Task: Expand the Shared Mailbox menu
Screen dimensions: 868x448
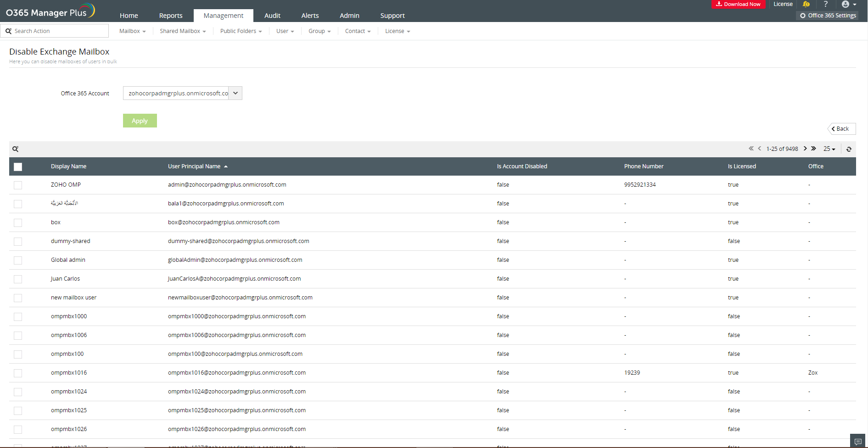Action: (182, 31)
